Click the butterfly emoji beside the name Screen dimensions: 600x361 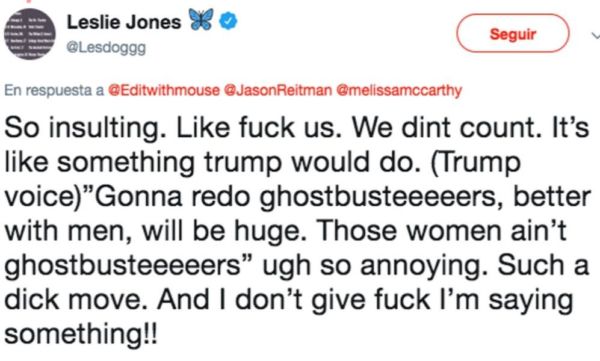point(201,20)
